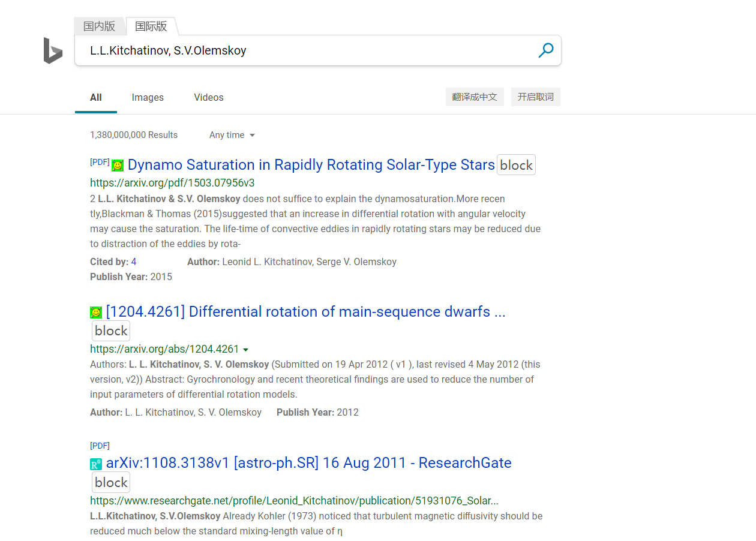Viewport: 756px width, 541px height.
Task: Click the smiley icon beside Dynamo Saturation result
Action: [x=118, y=166]
